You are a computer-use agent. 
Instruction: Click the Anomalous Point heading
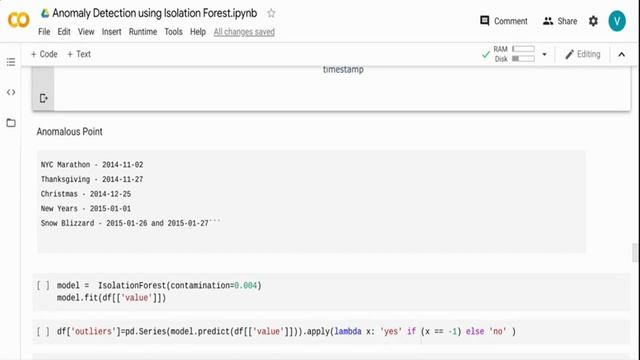click(69, 131)
